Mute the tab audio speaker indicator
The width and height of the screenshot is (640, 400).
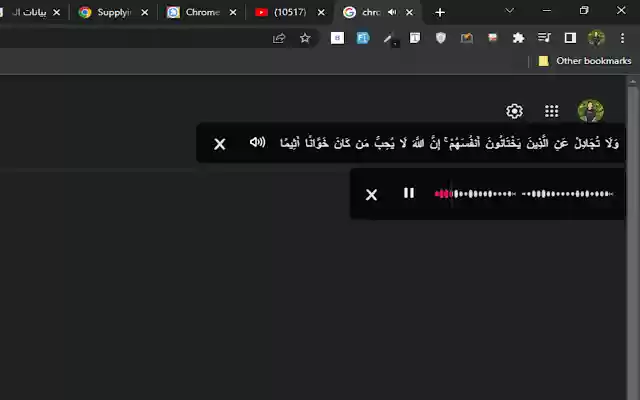click(392, 12)
